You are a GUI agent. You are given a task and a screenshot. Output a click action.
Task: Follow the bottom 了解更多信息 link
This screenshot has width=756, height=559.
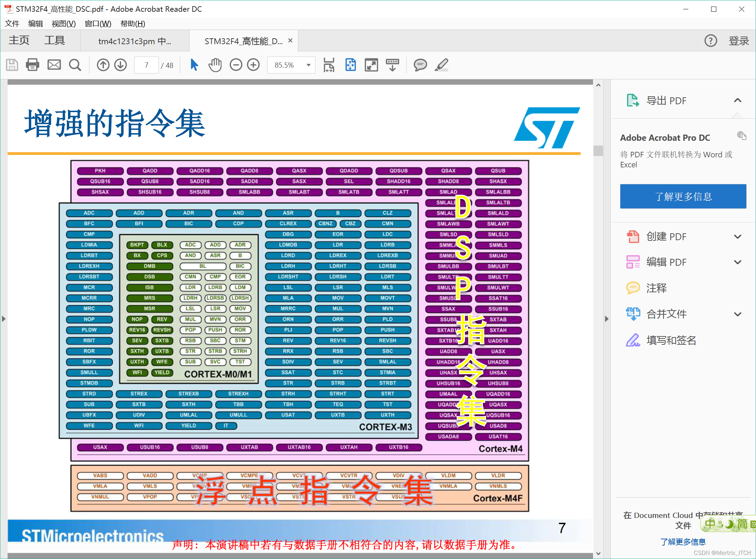pyautogui.click(x=683, y=542)
